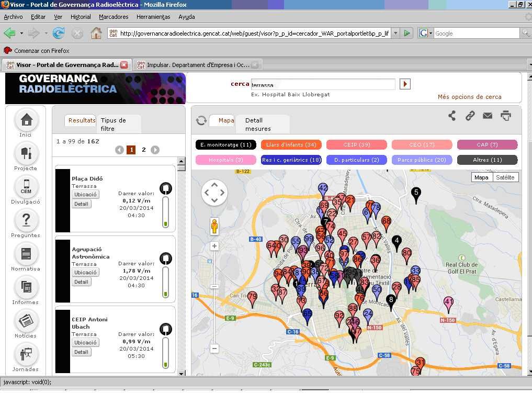Open the Informes sidebar icon
The height and width of the screenshot is (393, 532).
coord(26,287)
